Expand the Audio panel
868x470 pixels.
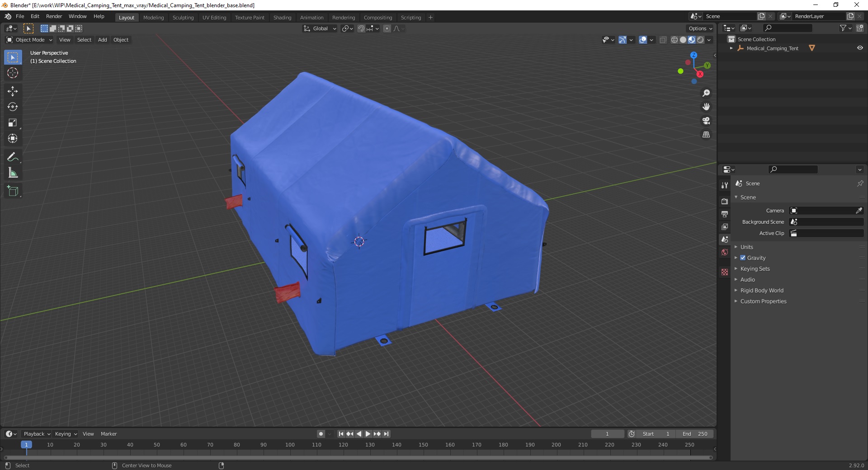click(747, 279)
